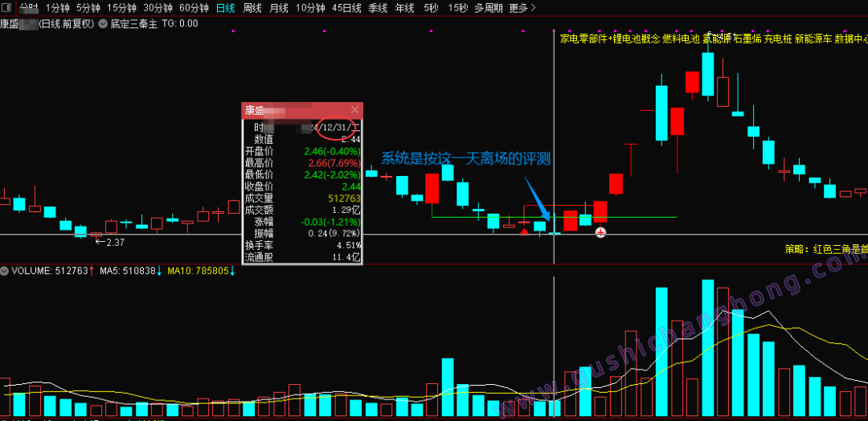Click the 振幅 0.24(9.72%) value
The width and height of the screenshot is (868, 421).
(335, 234)
